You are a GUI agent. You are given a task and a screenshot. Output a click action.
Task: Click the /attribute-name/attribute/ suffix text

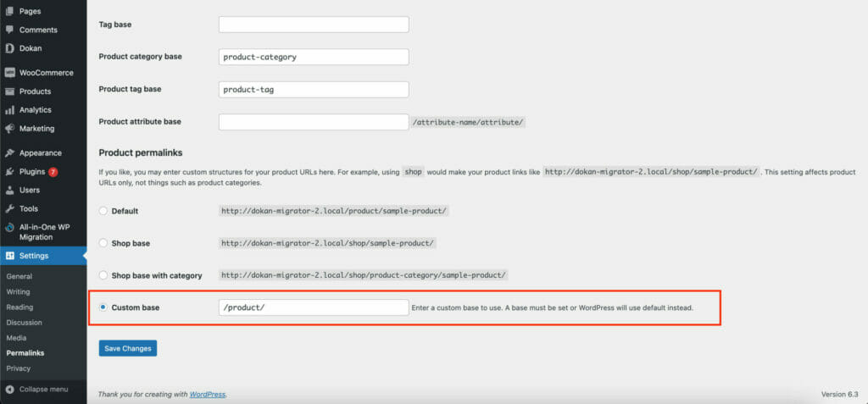pos(468,122)
